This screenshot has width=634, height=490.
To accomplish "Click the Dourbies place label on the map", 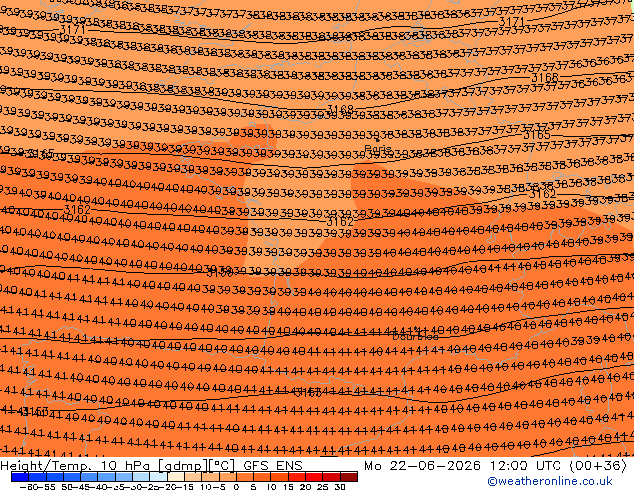I will tap(415, 336).
